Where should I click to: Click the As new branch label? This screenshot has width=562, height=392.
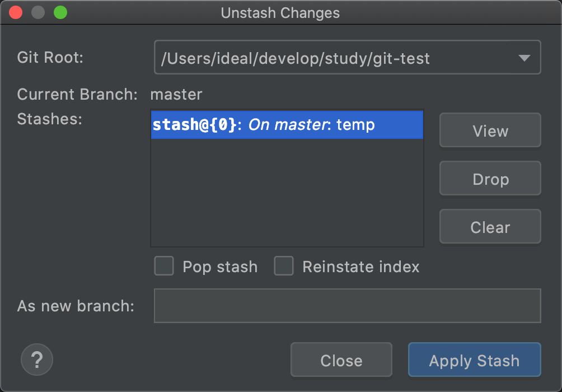click(x=76, y=306)
